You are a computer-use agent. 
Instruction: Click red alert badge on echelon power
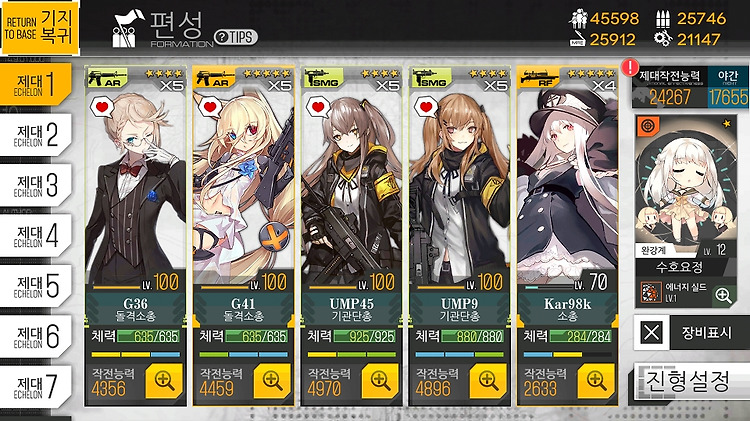630,67
